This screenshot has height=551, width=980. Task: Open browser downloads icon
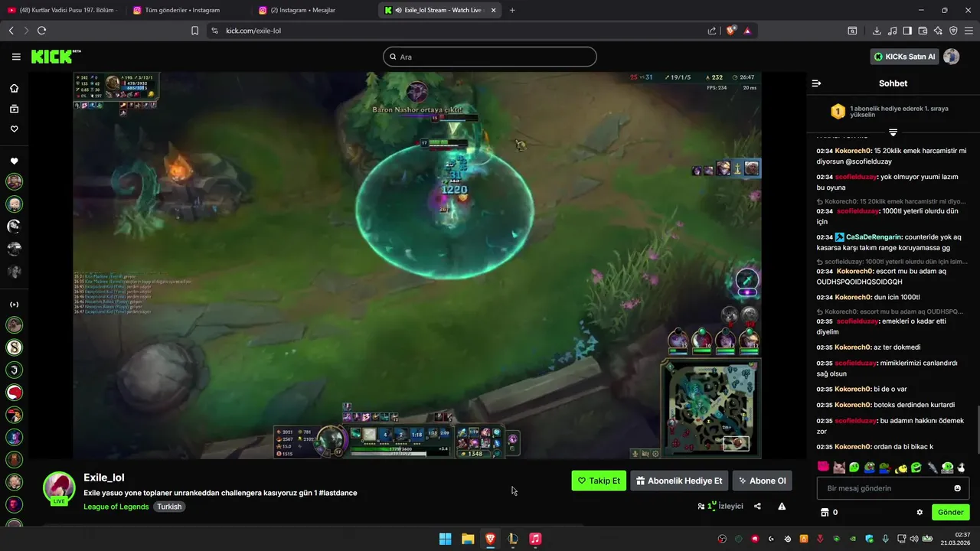[877, 31]
